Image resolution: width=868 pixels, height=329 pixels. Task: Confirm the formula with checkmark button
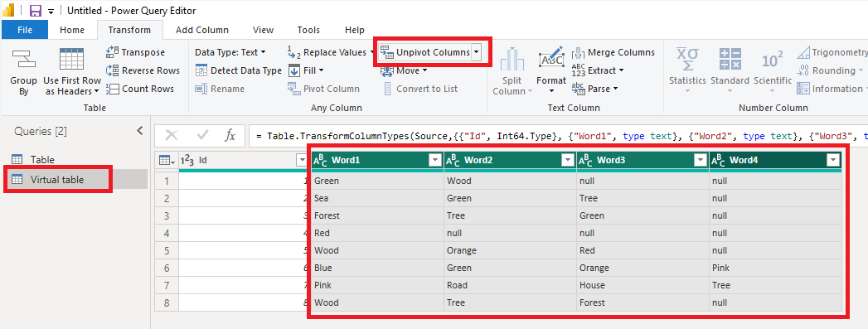point(202,135)
